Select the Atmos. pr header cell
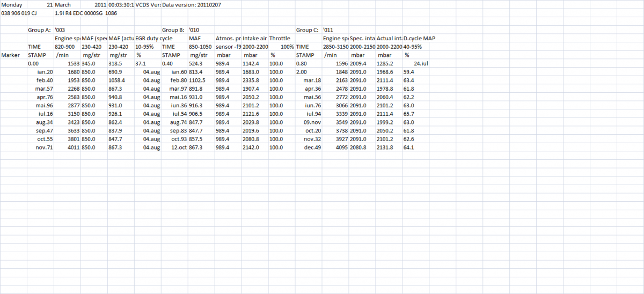Image resolution: width=644 pixels, height=294 pixels. (228, 39)
